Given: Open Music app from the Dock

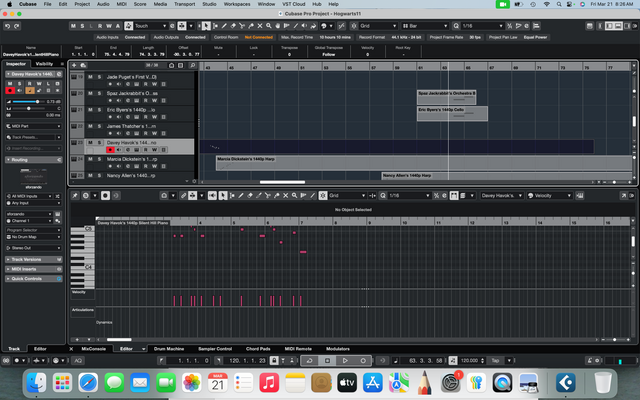Looking at the screenshot, I should pos(269,383).
